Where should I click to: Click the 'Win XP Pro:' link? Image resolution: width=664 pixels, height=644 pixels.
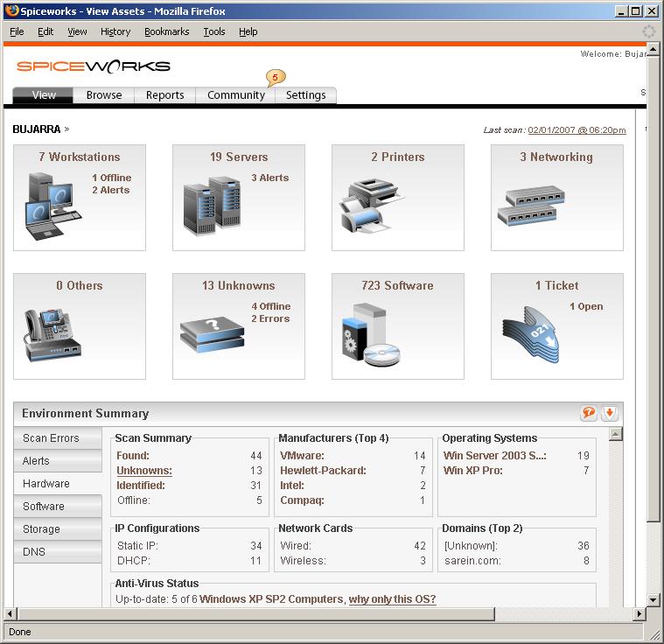pos(472,470)
